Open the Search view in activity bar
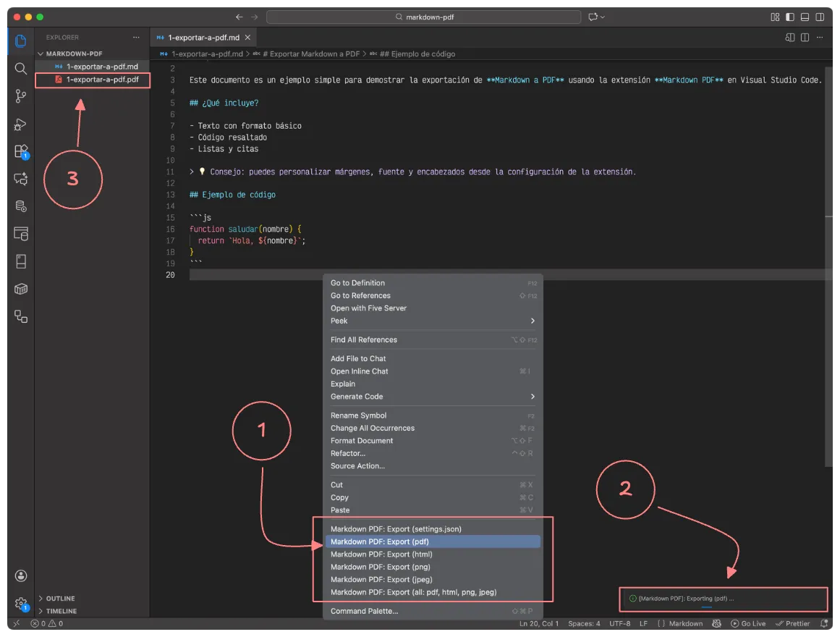The width and height of the screenshot is (840, 637). pyautogui.click(x=21, y=69)
